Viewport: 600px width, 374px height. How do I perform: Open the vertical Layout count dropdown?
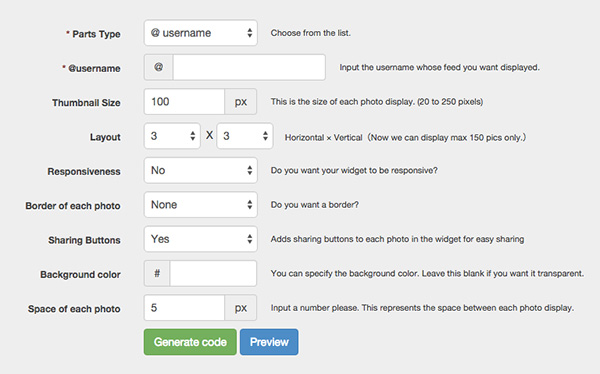coord(245,136)
